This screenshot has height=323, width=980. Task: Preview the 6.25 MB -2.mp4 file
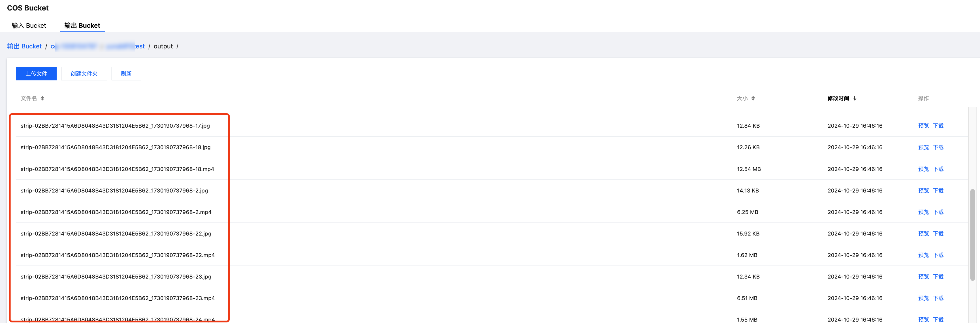click(923, 212)
